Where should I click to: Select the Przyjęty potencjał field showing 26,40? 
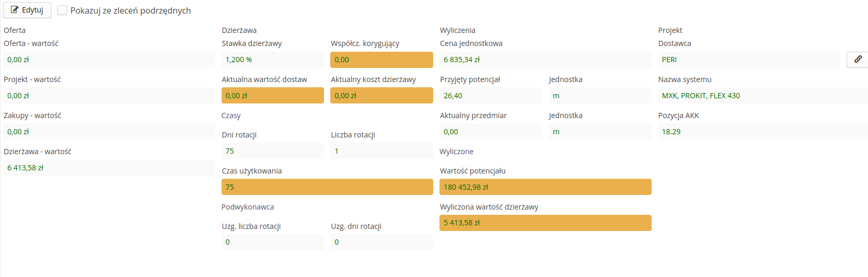(x=491, y=96)
